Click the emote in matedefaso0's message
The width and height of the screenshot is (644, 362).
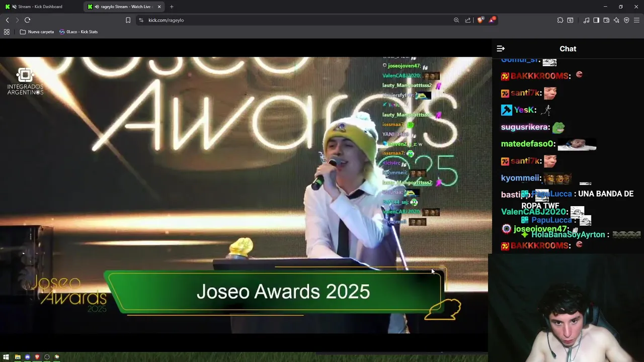(577, 145)
